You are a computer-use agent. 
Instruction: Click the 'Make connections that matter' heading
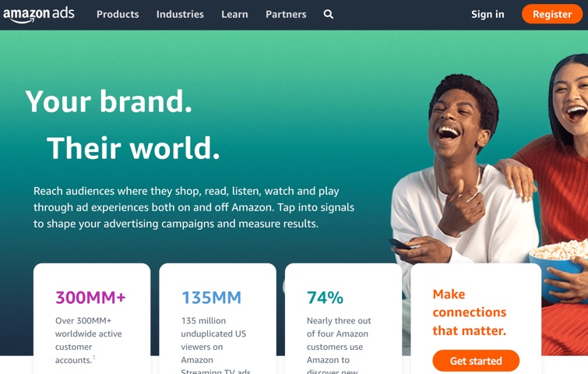point(470,312)
